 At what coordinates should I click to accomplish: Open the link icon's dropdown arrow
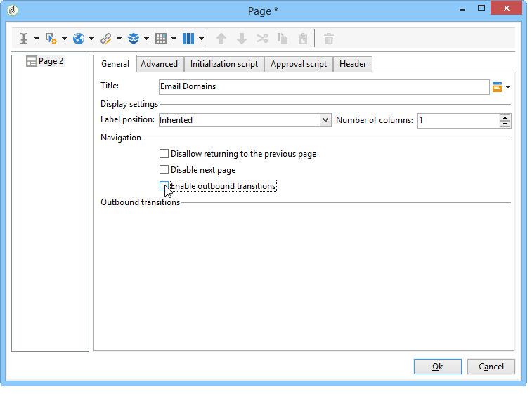point(119,39)
